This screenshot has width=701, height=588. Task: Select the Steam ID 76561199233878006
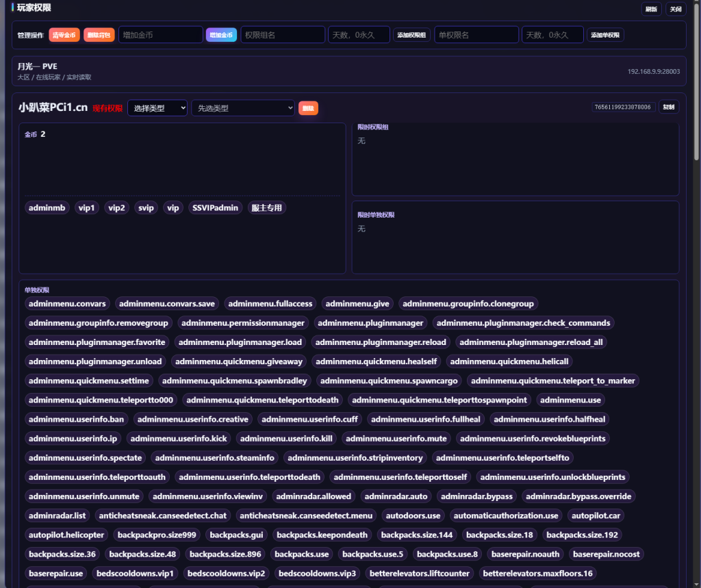point(623,107)
